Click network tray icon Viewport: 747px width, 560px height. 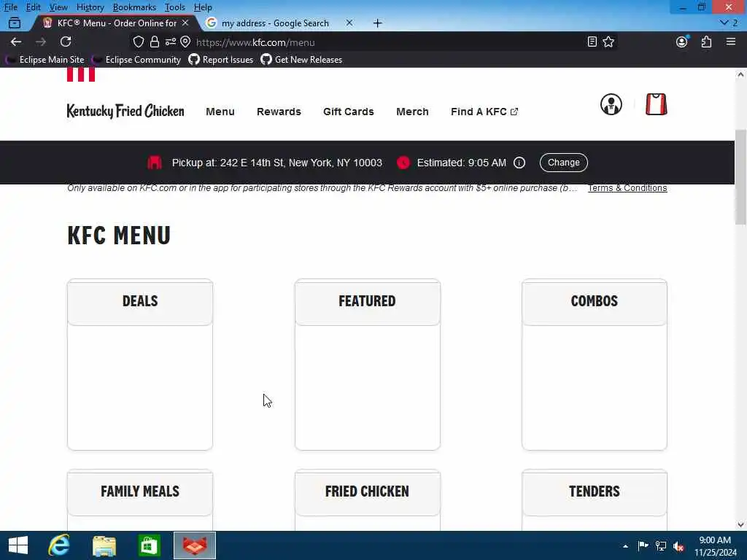(661, 546)
